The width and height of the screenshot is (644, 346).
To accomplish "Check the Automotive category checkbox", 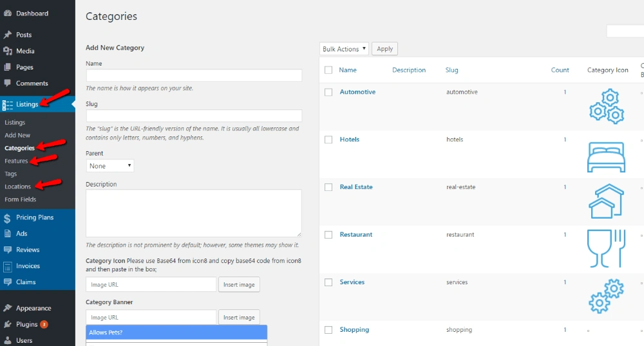I will pos(328,92).
